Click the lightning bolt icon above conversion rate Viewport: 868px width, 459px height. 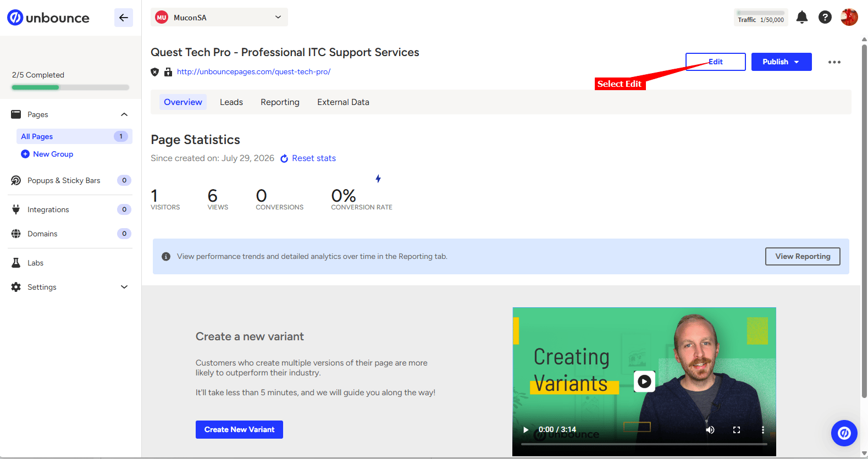pos(378,179)
